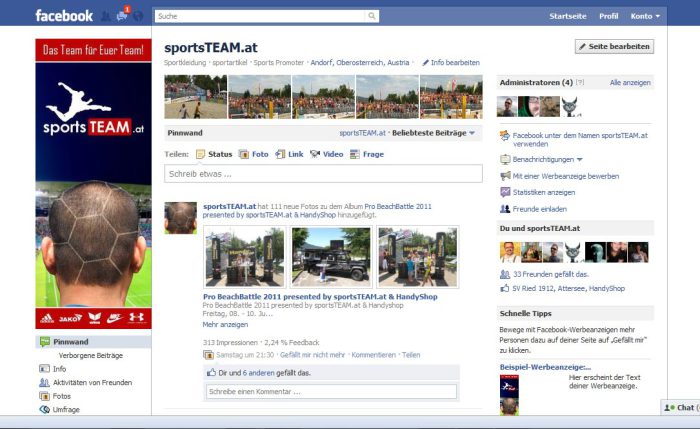Click the Schreib etwas status box
Screen dimensions: 700x429
pyautogui.click(x=323, y=174)
